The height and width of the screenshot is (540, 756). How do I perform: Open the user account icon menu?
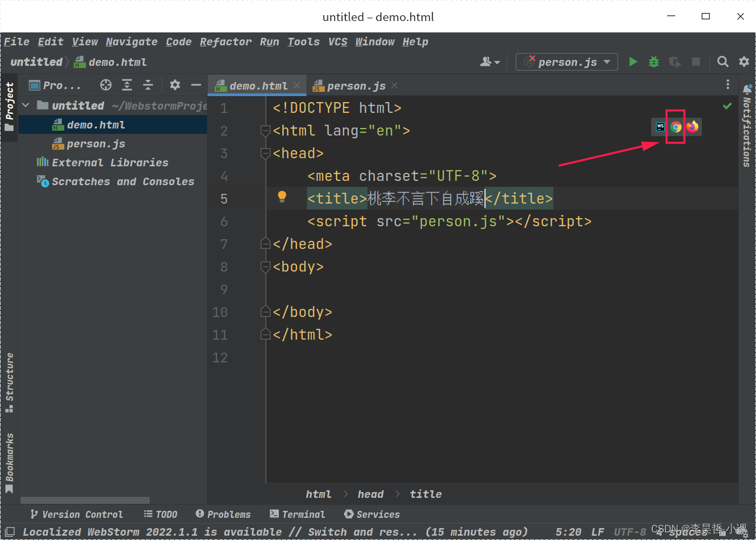click(x=490, y=62)
